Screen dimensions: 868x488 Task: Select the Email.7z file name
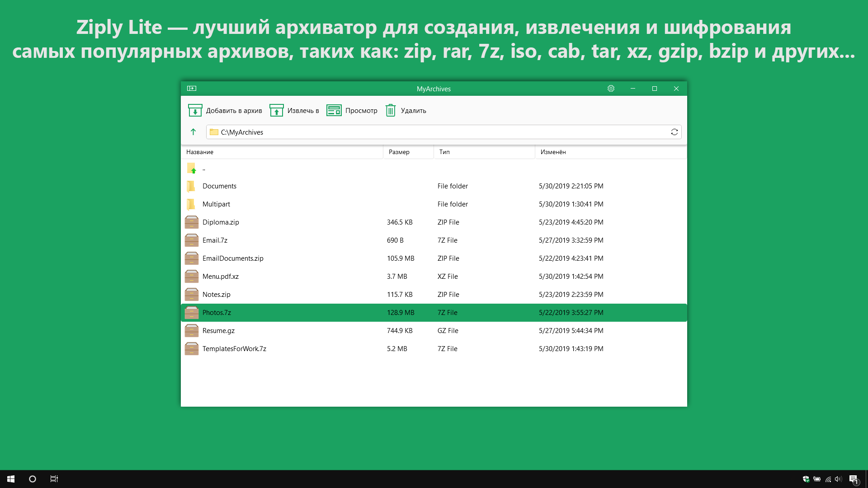click(x=215, y=240)
